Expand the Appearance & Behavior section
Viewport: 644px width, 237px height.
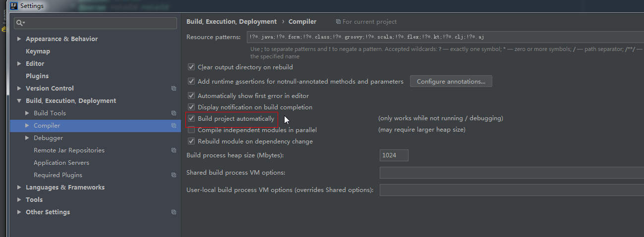pyautogui.click(x=19, y=39)
